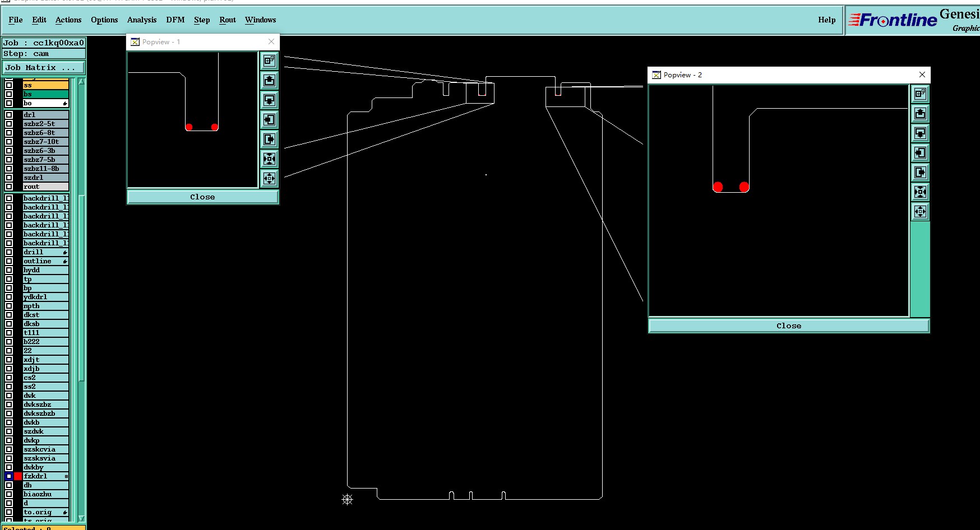Screen dimensions: 980x530
Task: Toggle display of the rout layer
Action: tap(9, 187)
